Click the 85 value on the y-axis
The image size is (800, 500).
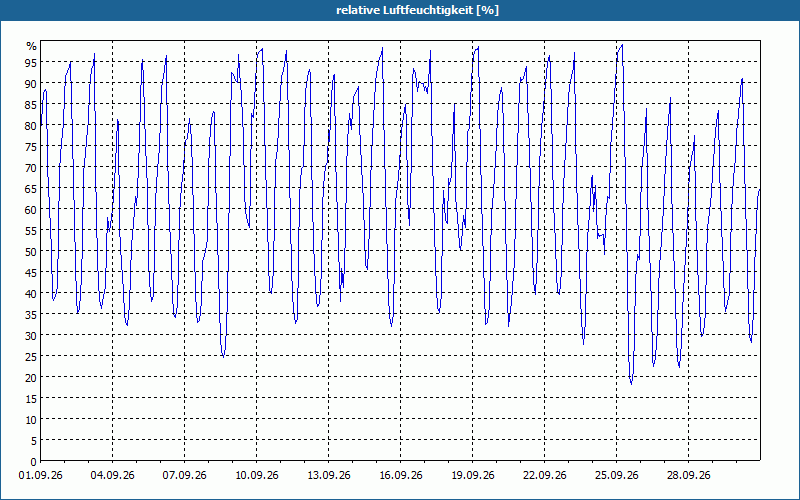click(31, 105)
